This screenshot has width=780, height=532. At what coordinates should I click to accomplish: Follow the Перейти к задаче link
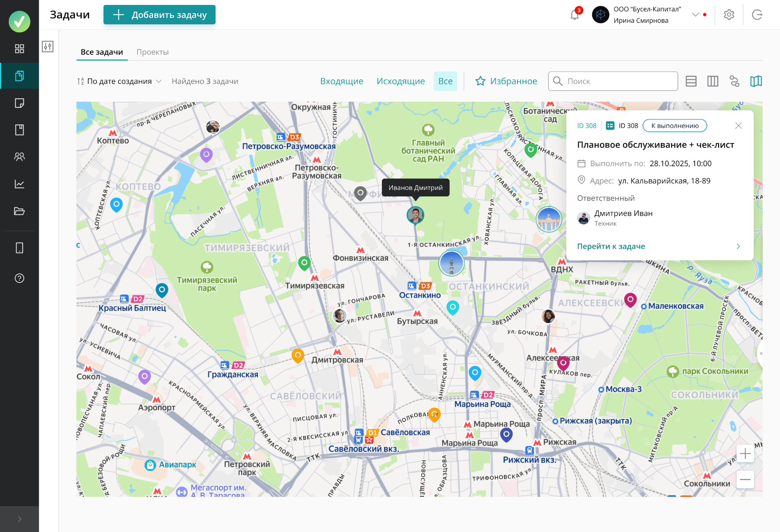[611, 246]
